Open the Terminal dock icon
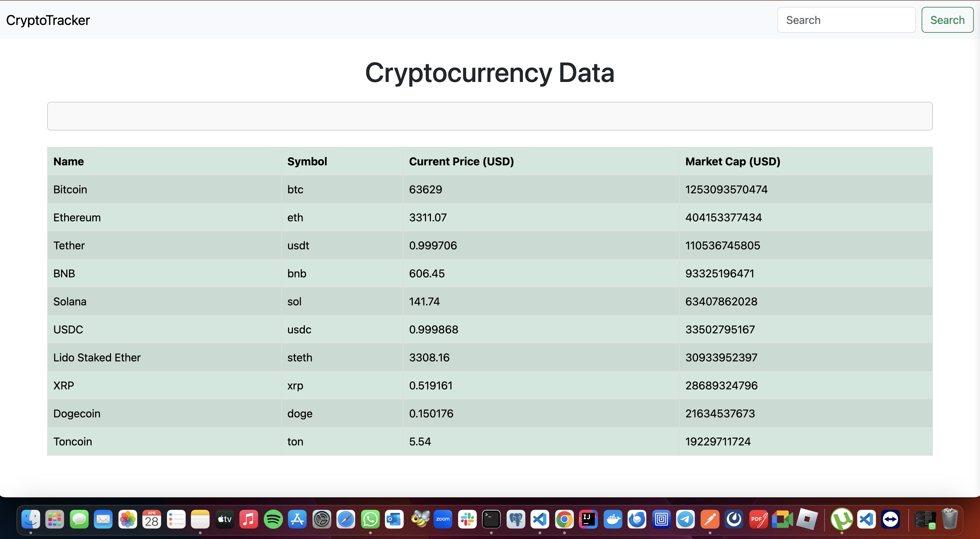The height and width of the screenshot is (539, 980). (491, 519)
